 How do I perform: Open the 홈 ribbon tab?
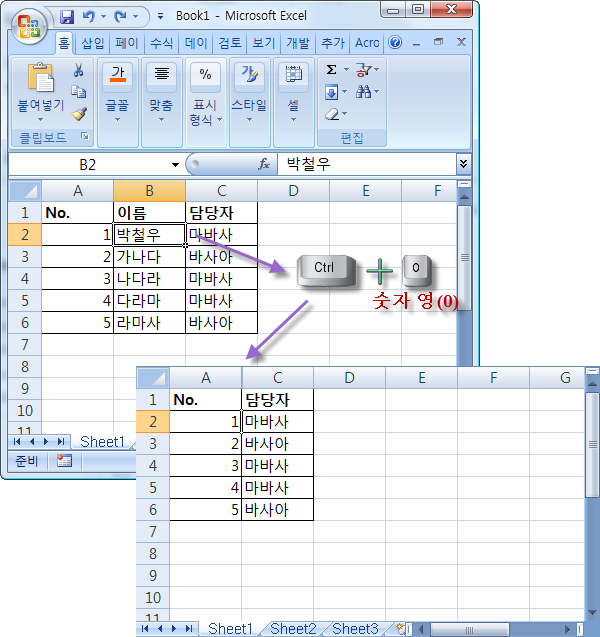coord(64,43)
